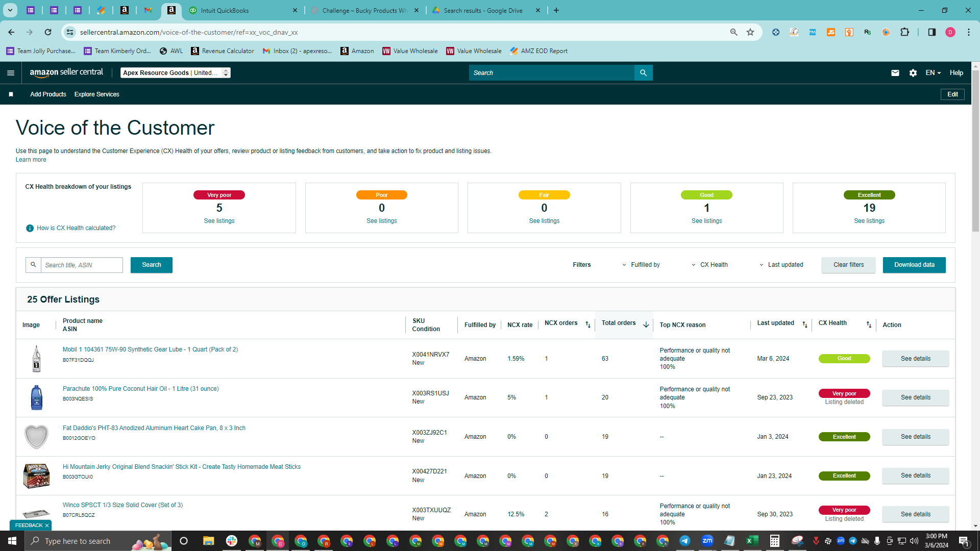The width and height of the screenshot is (980, 551).
Task: Switch to the Challenge – Bucky Products tab
Action: [x=364, y=10]
